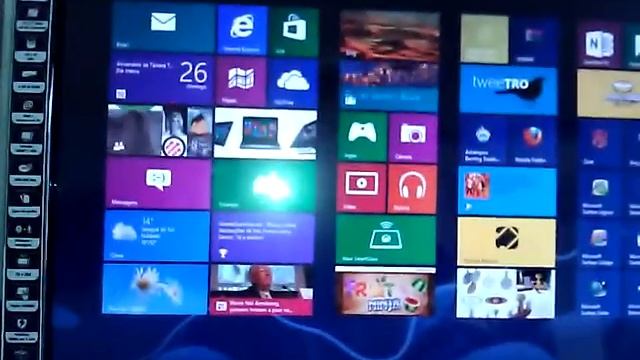Open the Maps tile with the folded-map icon

tap(241, 82)
